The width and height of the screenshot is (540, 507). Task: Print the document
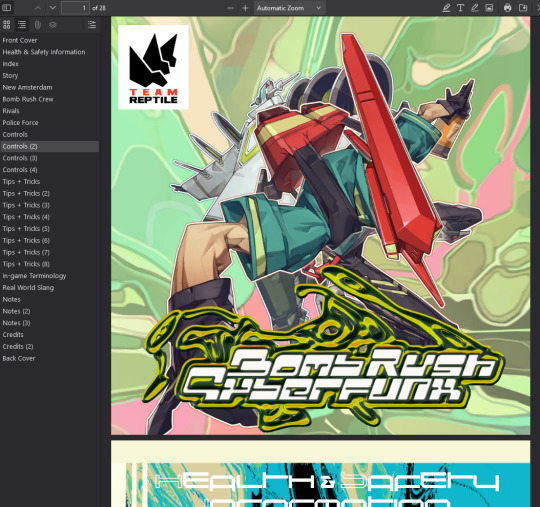pyautogui.click(x=507, y=8)
